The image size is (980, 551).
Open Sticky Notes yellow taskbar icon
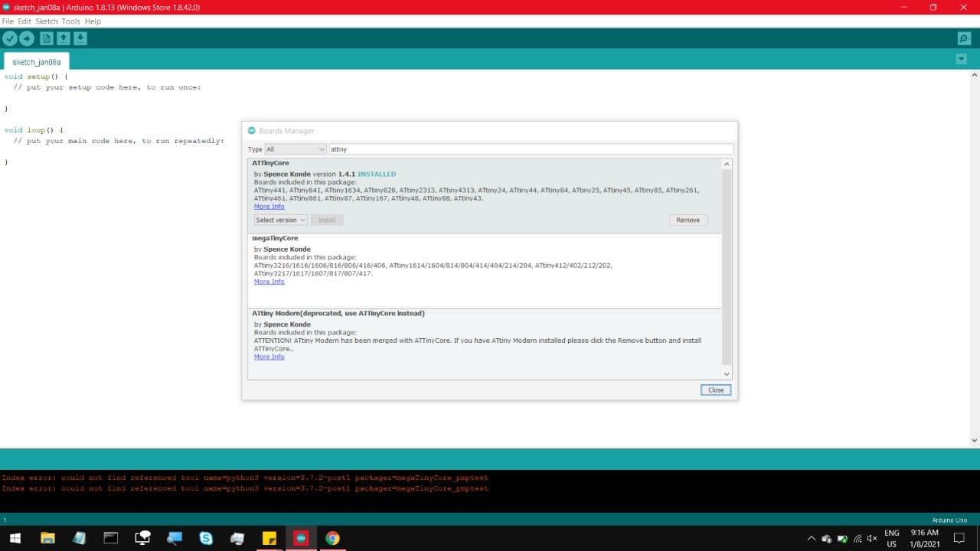click(x=269, y=538)
